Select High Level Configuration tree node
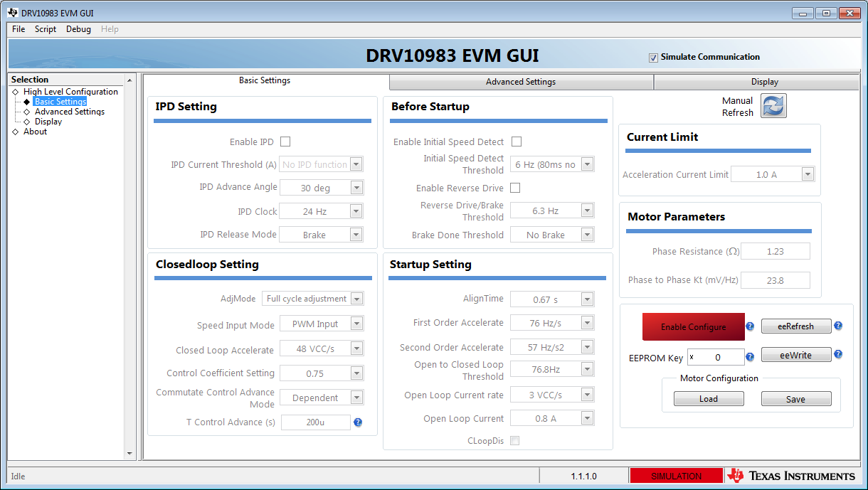 pos(70,92)
